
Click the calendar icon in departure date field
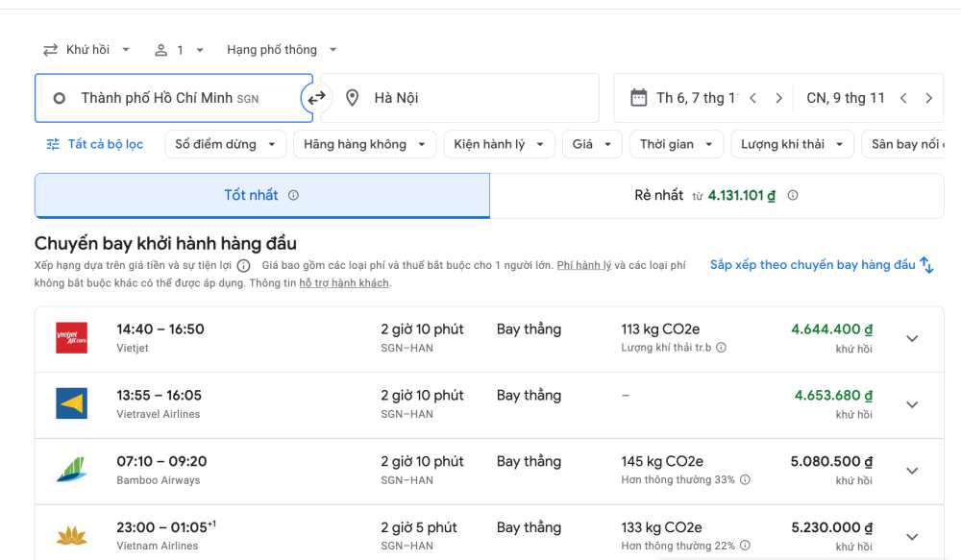click(638, 98)
